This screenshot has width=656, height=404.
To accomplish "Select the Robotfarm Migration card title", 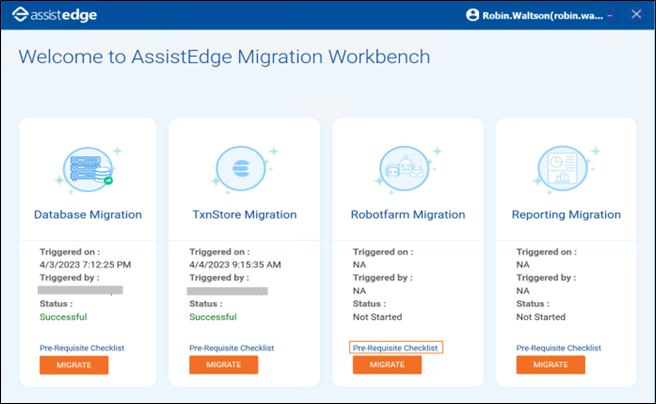I will 408,215.
